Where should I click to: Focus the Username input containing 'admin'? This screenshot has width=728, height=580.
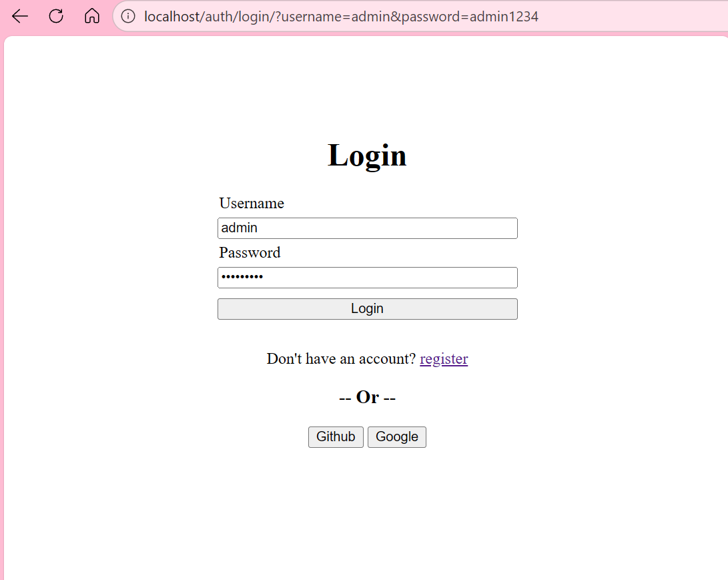click(x=367, y=228)
